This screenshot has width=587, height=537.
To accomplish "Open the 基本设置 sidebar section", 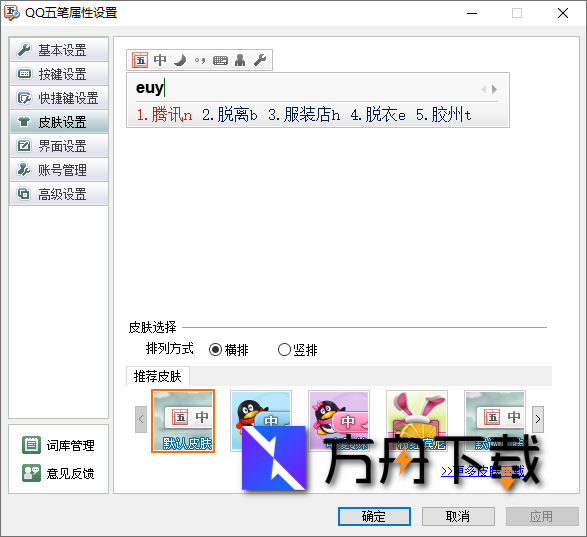I will [x=59, y=50].
